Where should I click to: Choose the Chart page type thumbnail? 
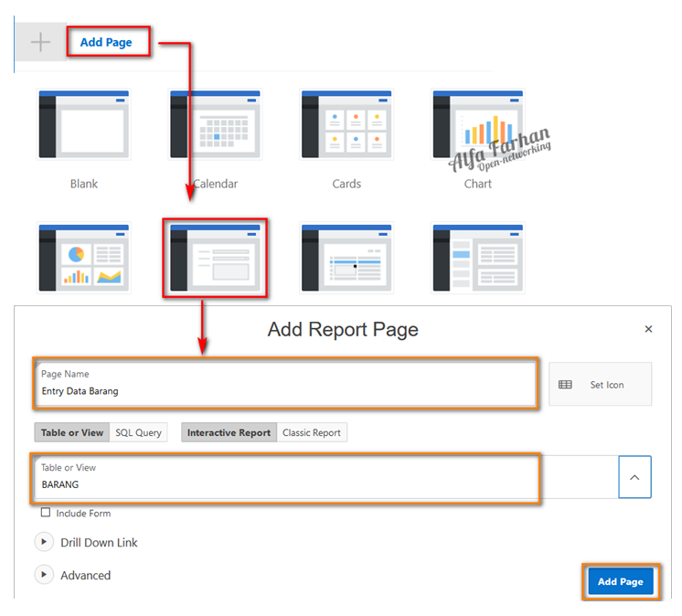tap(478, 124)
